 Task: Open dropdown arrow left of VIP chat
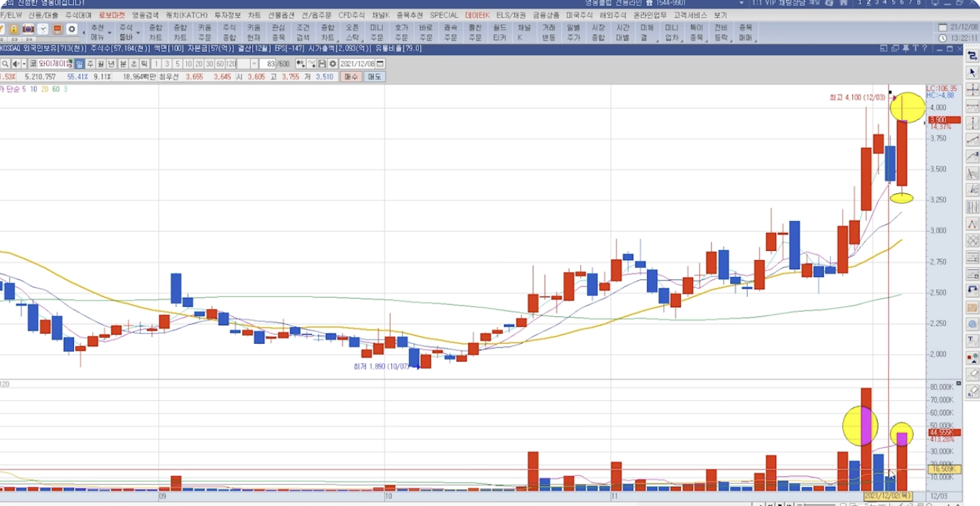click(741, 3)
